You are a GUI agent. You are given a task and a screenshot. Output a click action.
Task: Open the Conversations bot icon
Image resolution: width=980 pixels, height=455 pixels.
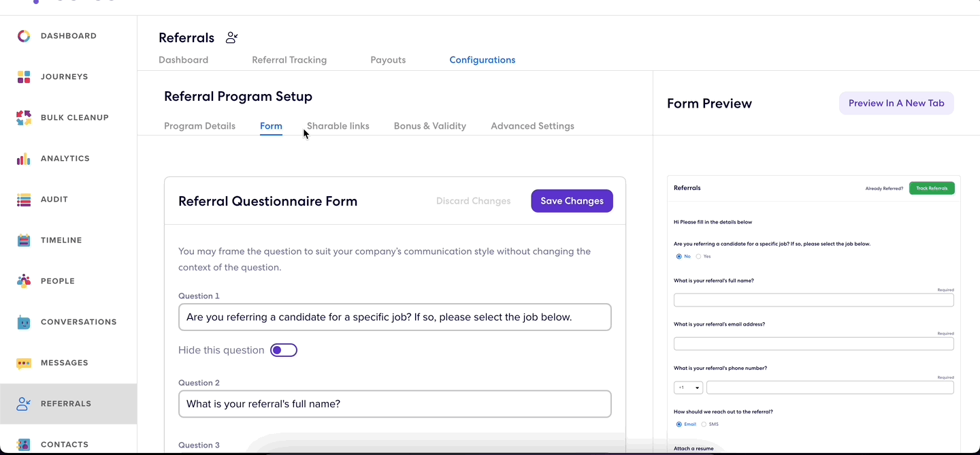tap(24, 322)
